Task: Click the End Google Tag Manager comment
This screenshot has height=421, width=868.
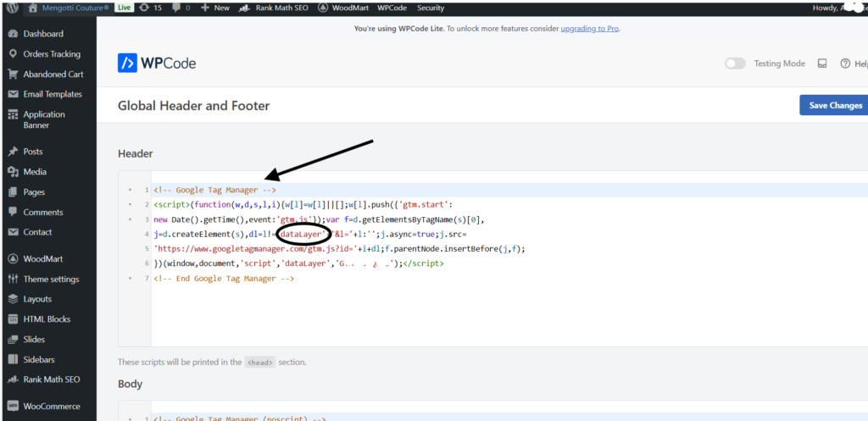Action: pyautogui.click(x=224, y=279)
